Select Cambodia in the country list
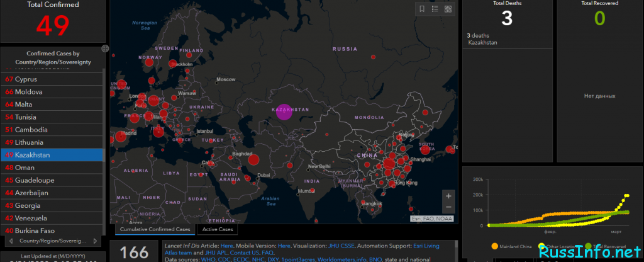This screenshot has height=262, width=644. (52, 130)
